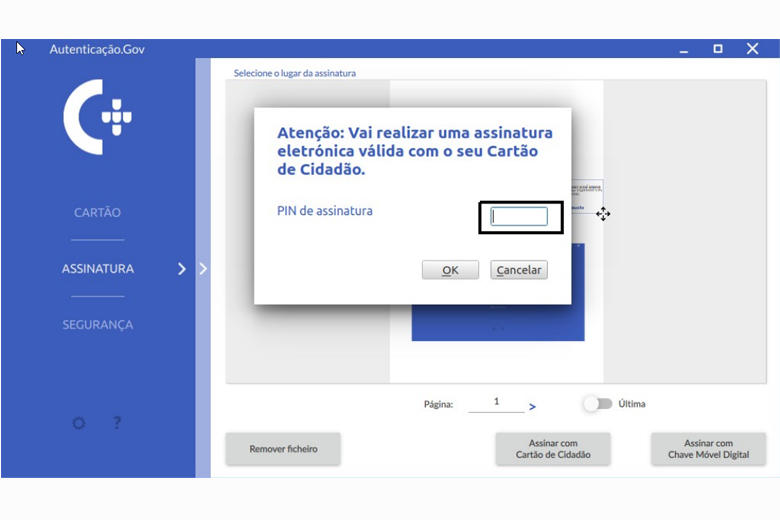Maximize the Autenticação.Gov window
The image size is (780, 520).
click(x=718, y=49)
